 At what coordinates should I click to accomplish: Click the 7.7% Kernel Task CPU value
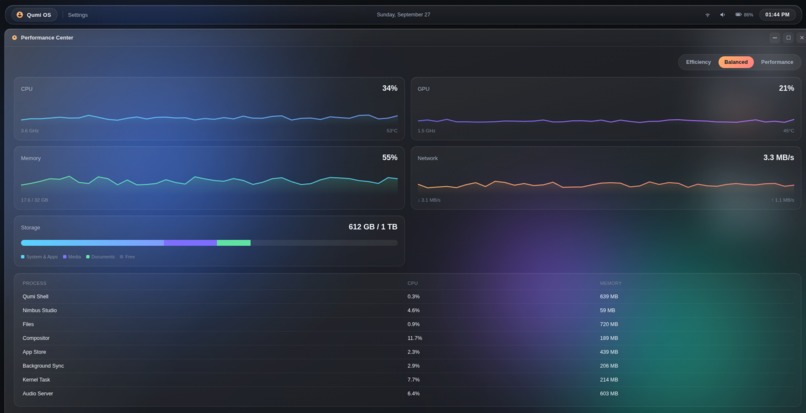(x=413, y=380)
